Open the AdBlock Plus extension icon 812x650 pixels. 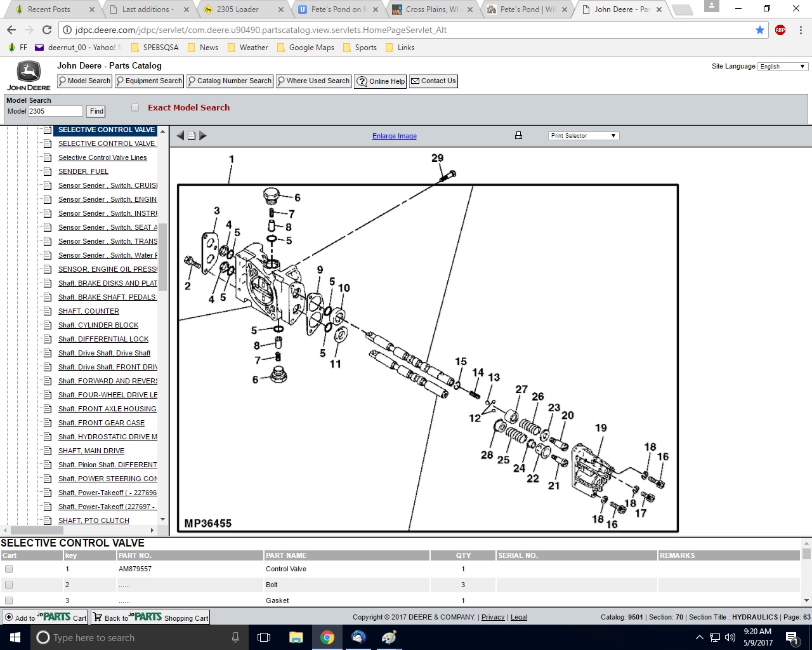coord(780,30)
